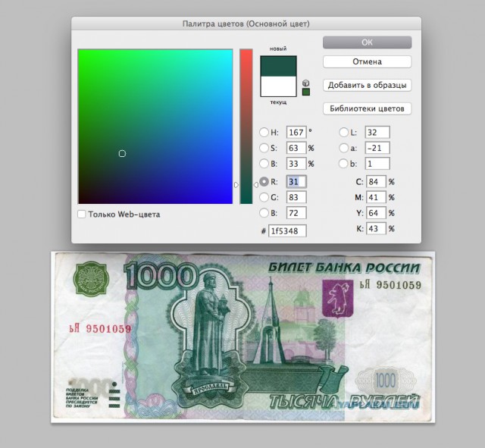485x448 pixels.
Task: Click the right triangle handle of the color slider
Action: [256, 185]
